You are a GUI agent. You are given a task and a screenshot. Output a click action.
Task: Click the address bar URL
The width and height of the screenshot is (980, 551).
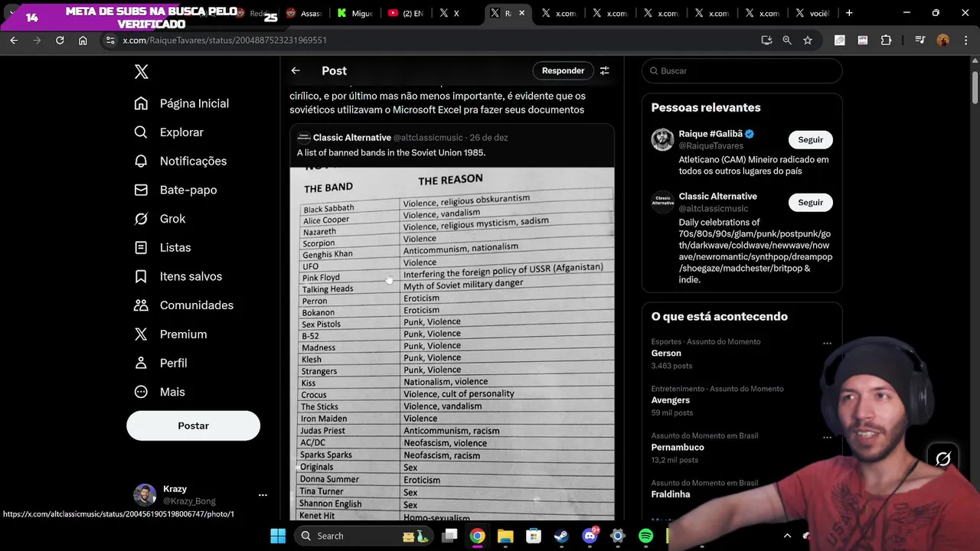[224, 41]
